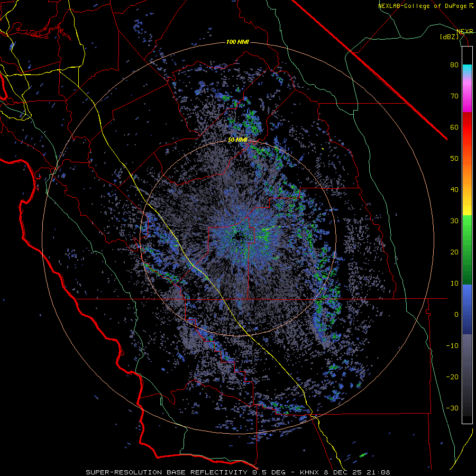Click the 70 dBZ scale value
476x476 pixels.
[x=454, y=96]
